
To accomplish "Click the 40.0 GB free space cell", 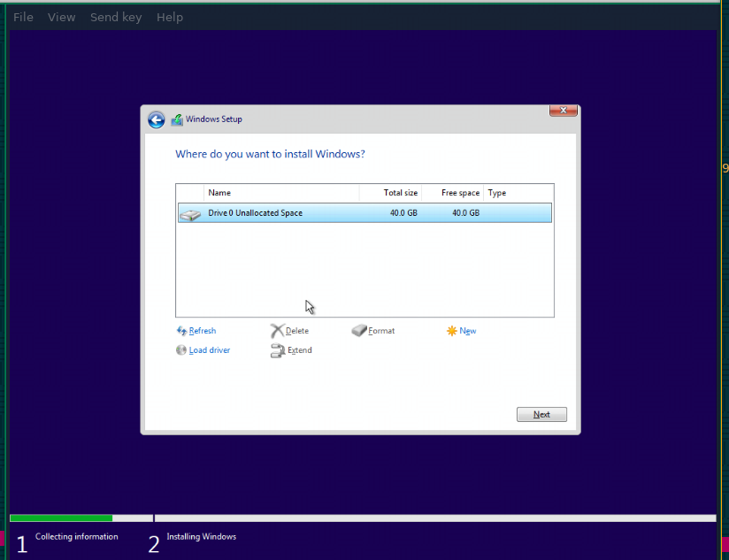I will pyautogui.click(x=466, y=213).
